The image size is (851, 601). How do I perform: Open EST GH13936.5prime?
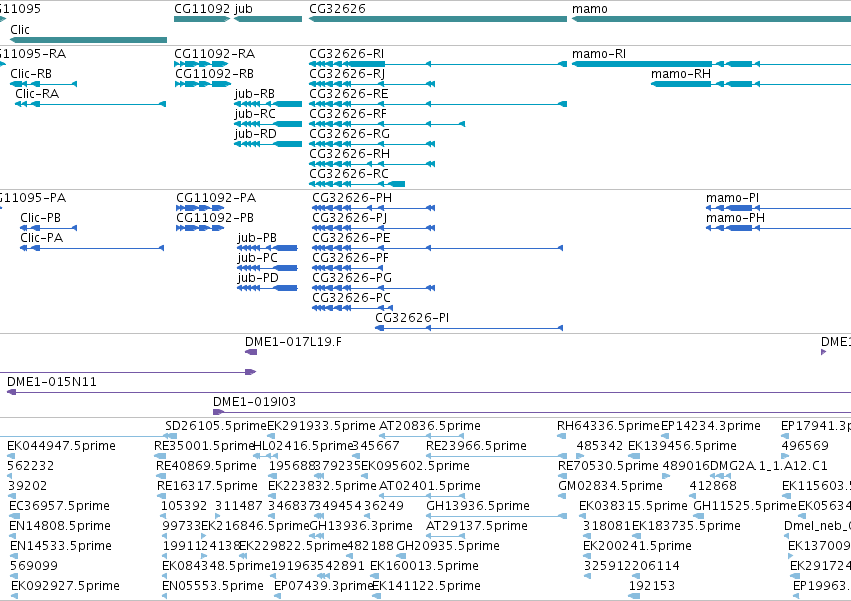[497, 515]
